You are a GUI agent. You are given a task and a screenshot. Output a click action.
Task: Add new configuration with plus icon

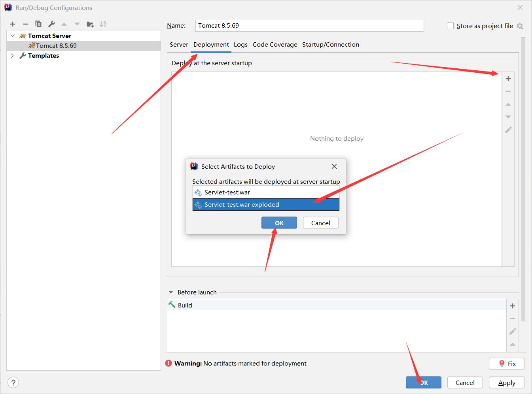tap(13, 24)
